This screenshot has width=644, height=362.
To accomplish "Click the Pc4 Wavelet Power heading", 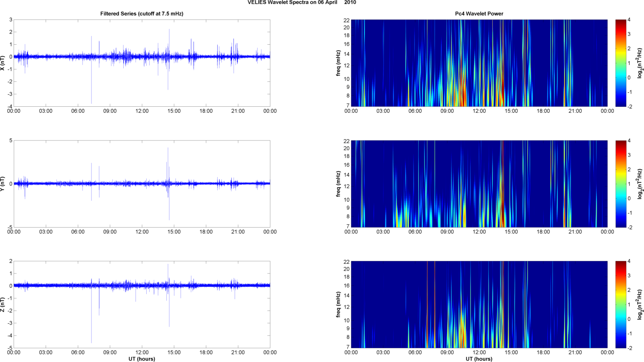I will click(479, 14).
